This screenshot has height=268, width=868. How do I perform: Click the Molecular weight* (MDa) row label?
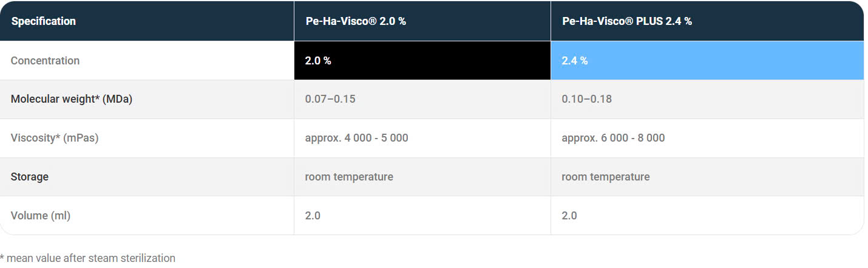tap(71, 99)
